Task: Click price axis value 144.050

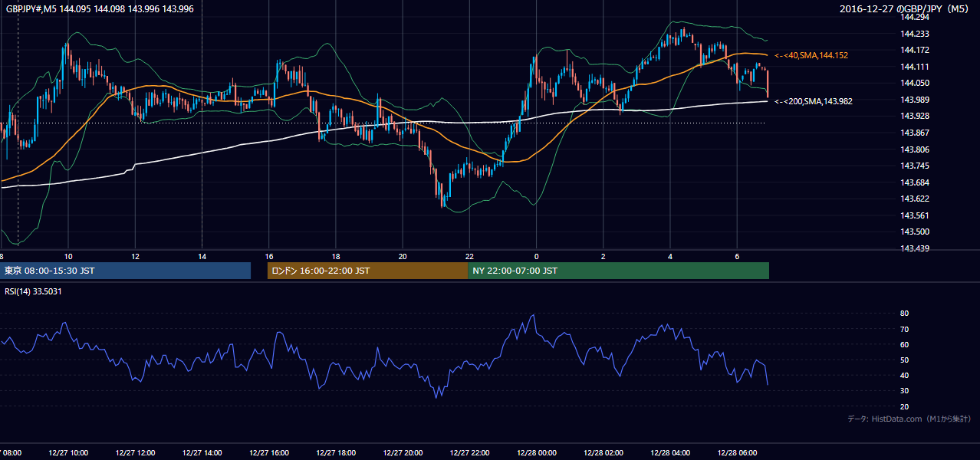Action: 914,83
